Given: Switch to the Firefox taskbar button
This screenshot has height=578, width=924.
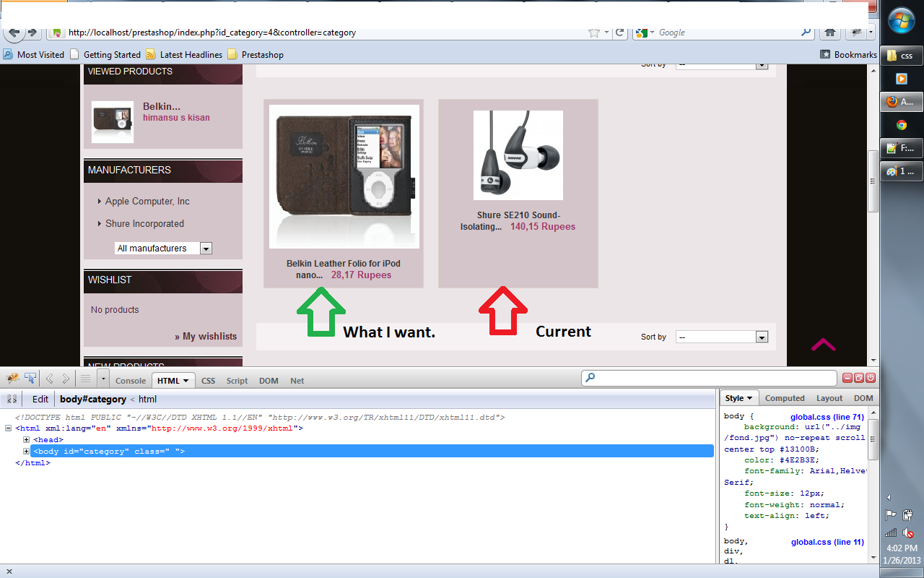Looking at the screenshot, I should coord(902,102).
